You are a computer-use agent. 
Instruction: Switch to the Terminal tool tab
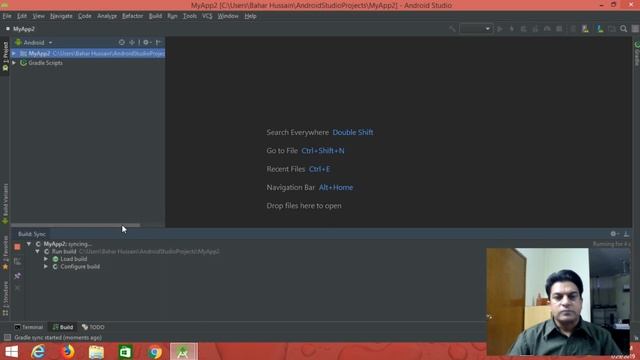pyautogui.click(x=29, y=327)
